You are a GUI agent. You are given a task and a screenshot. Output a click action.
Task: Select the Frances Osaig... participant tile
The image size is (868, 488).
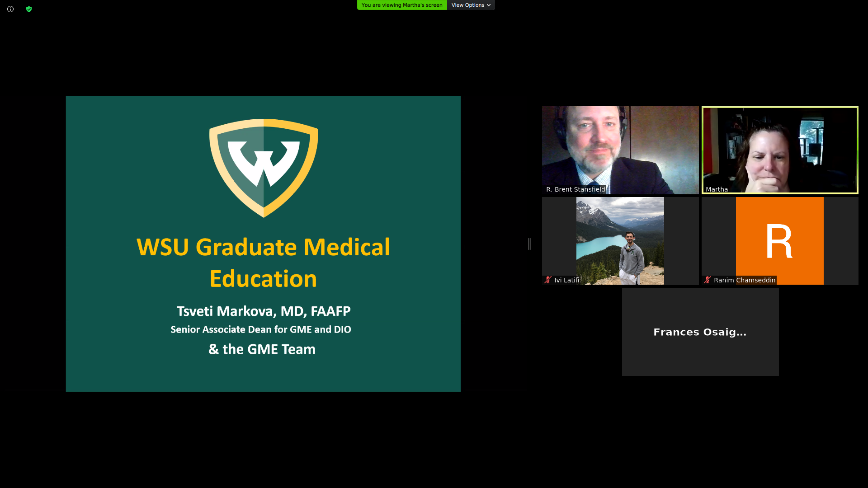(x=700, y=332)
